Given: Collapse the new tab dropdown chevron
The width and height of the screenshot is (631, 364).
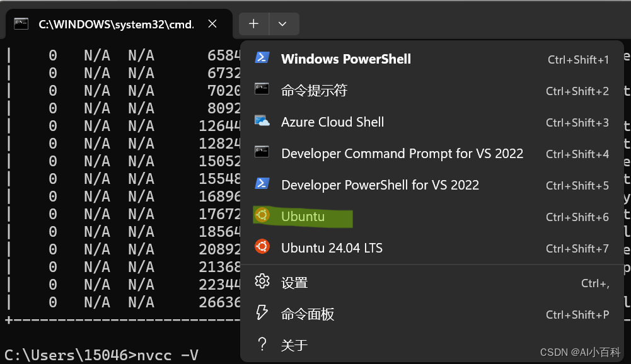Looking at the screenshot, I should [x=282, y=24].
